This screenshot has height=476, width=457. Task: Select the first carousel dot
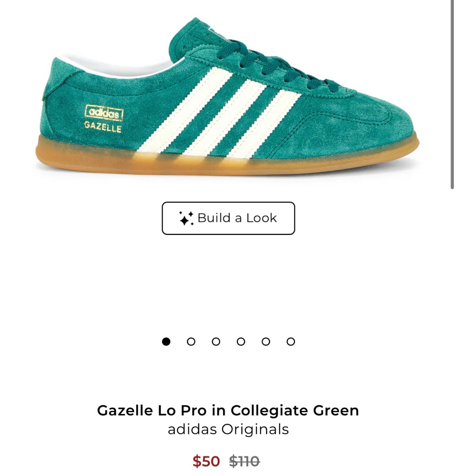click(x=166, y=341)
